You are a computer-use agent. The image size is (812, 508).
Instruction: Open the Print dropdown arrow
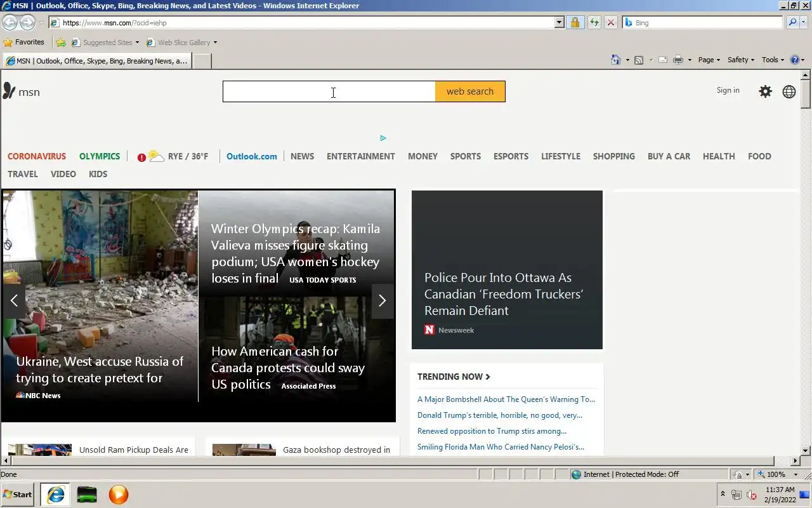click(x=690, y=60)
